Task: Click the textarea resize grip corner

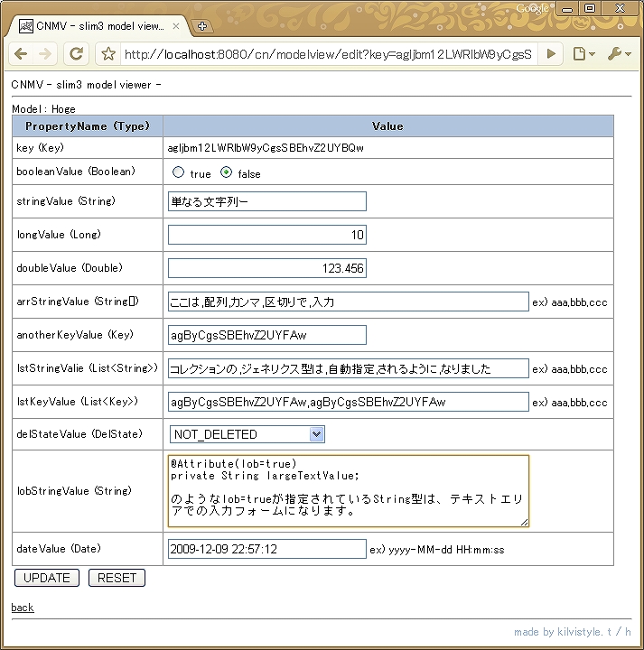Action: [x=525, y=523]
